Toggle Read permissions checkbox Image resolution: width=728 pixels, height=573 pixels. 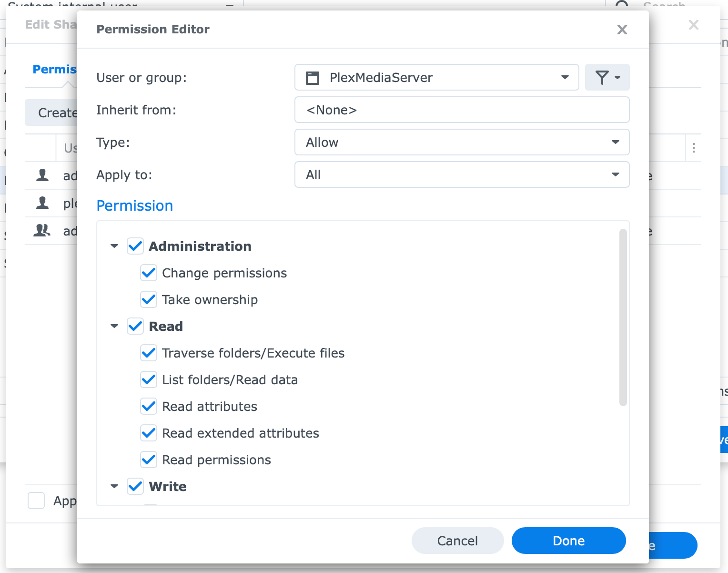click(x=149, y=460)
